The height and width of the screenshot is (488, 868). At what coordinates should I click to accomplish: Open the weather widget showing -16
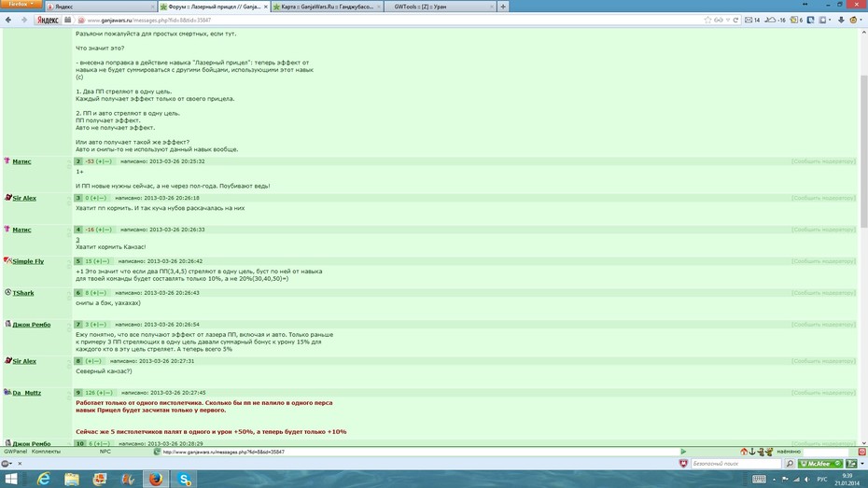click(x=775, y=20)
